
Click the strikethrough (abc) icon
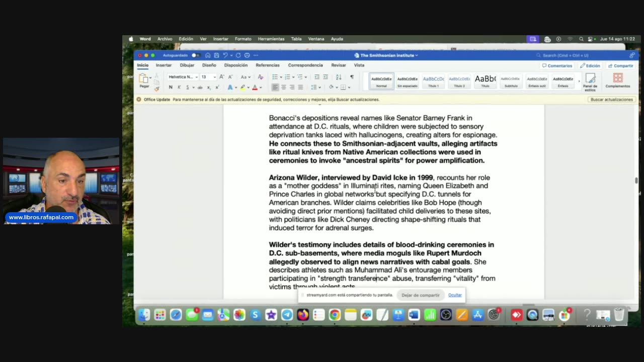point(200,87)
